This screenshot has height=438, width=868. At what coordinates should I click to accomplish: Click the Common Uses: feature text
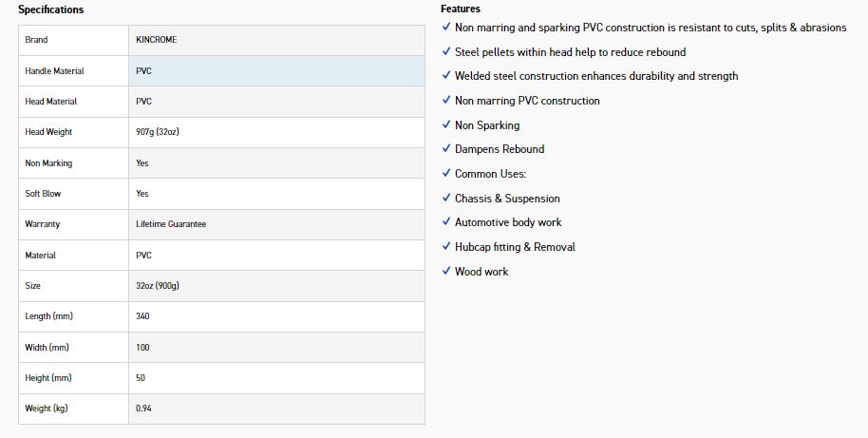coord(490,174)
